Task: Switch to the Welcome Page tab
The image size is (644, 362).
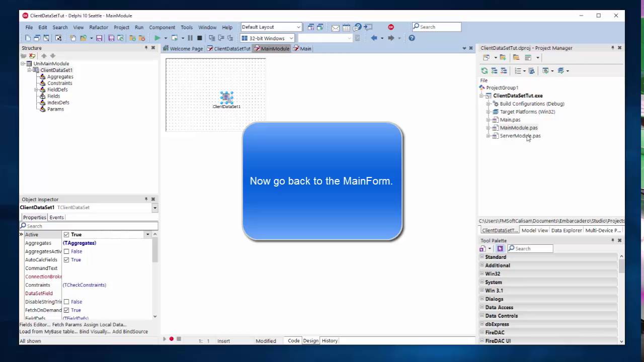Action: [183, 49]
